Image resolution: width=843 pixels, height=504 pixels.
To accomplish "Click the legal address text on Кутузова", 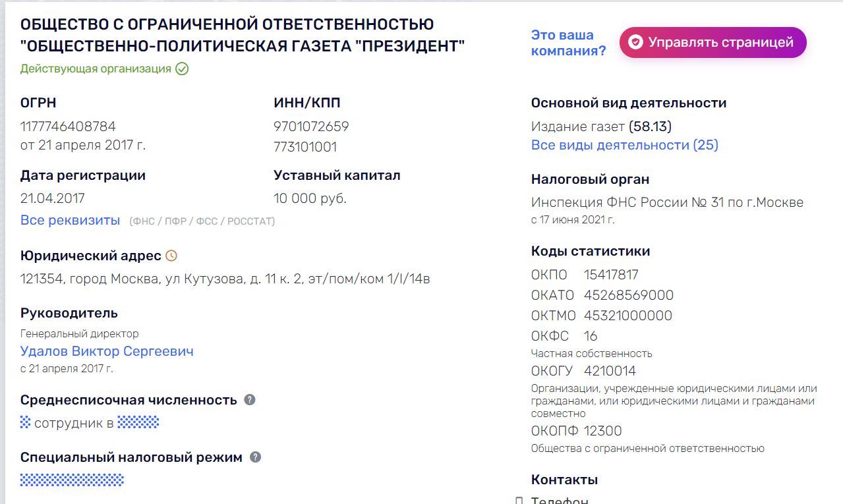I will [225, 279].
